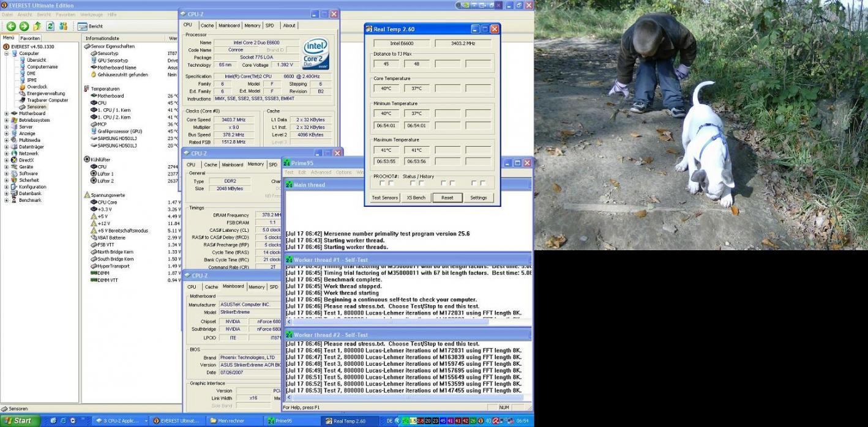Toggle first PROCHOT# status checkbox
Screen dimensions: 868x427
382,183
